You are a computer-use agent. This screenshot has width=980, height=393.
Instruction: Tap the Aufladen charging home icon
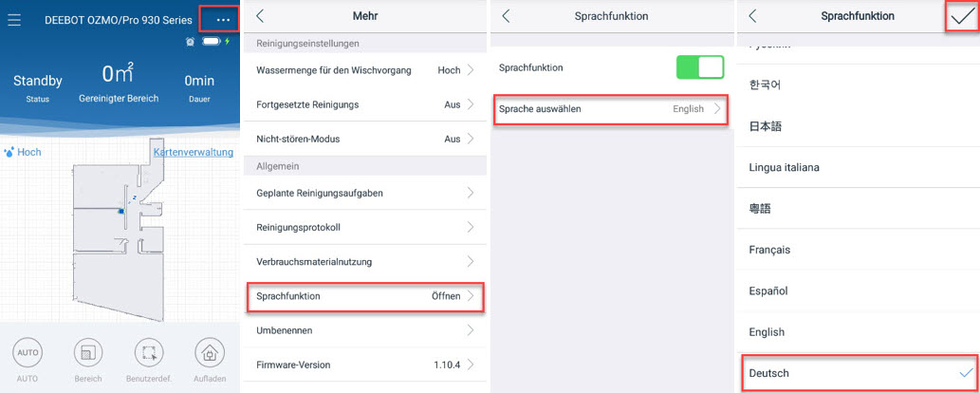[x=210, y=353]
